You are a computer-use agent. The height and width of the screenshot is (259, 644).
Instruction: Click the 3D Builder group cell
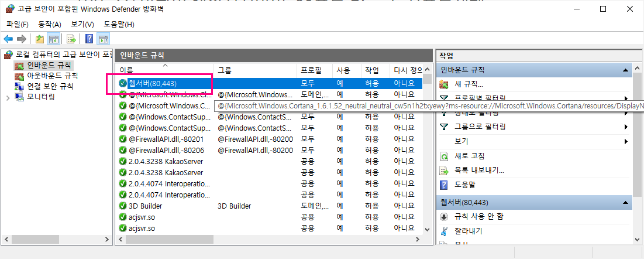click(x=234, y=206)
